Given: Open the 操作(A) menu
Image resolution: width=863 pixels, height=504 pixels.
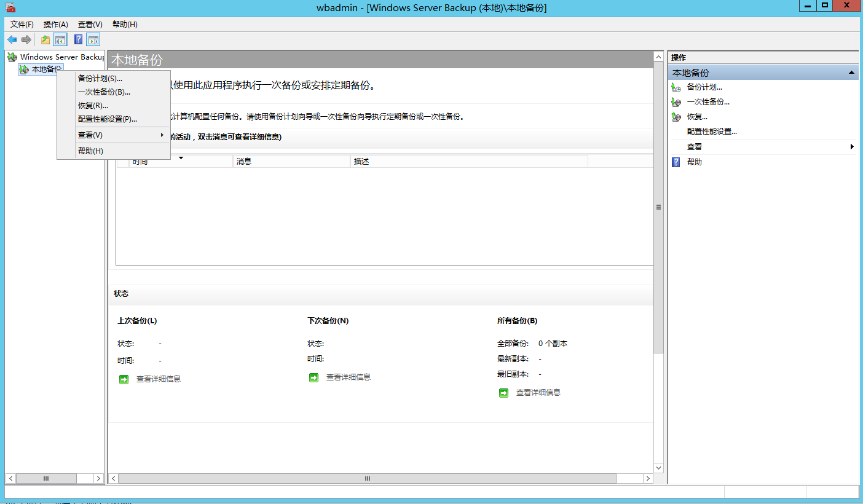Looking at the screenshot, I should pos(56,25).
